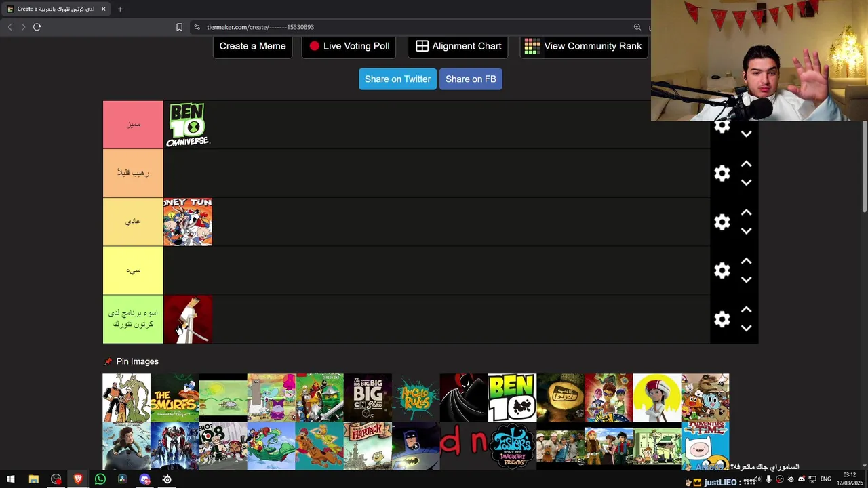Pick the Batman Brave and Bold thumbnail
This screenshot has height=488, width=868.
(416, 446)
